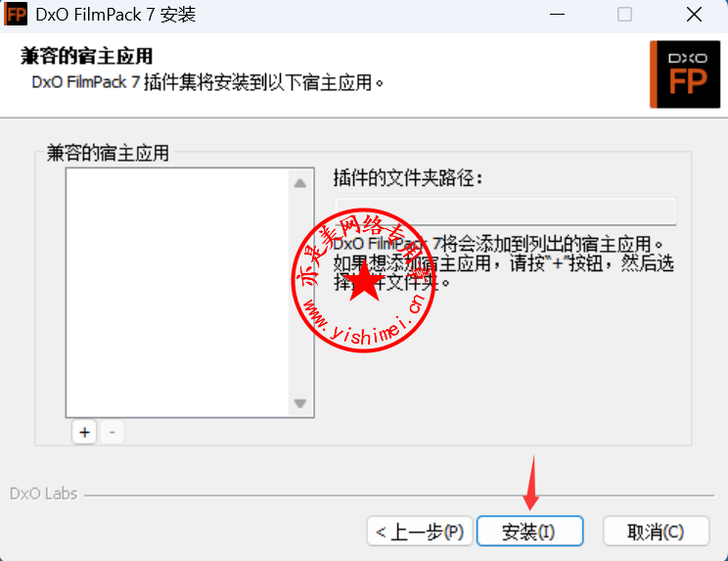
Task: Click 安装(I) to start installation
Action: click(529, 531)
